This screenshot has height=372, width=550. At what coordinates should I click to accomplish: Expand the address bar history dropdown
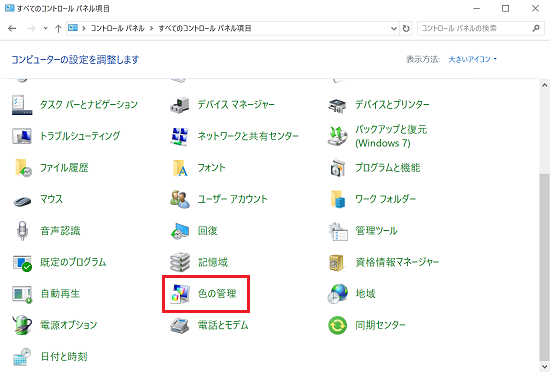pos(394,28)
